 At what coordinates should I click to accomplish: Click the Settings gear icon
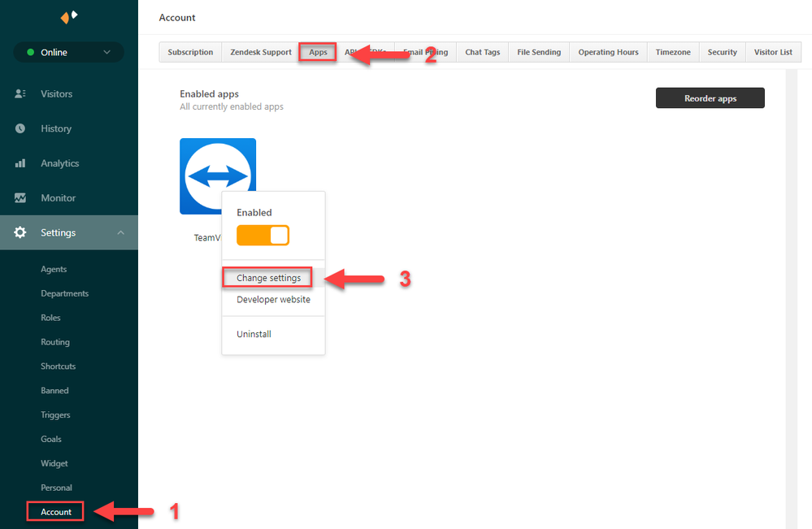coord(20,232)
